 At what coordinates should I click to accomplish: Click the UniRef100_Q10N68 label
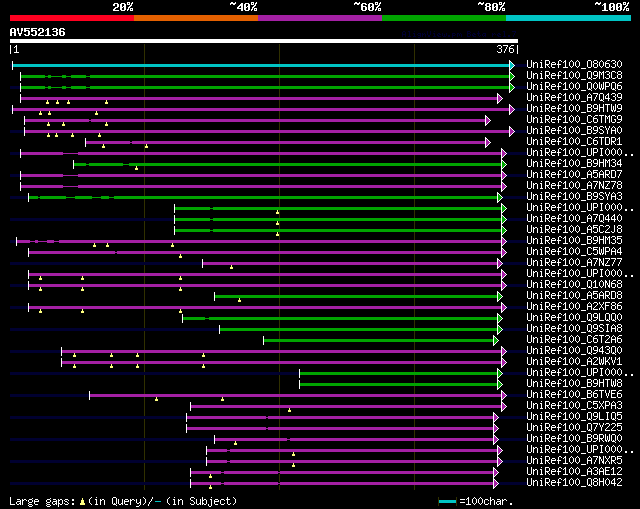point(574,285)
